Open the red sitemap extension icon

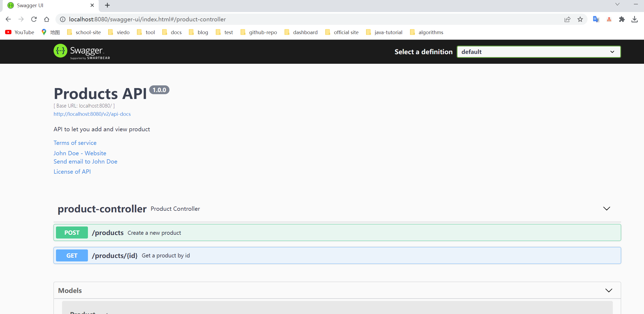(x=609, y=19)
